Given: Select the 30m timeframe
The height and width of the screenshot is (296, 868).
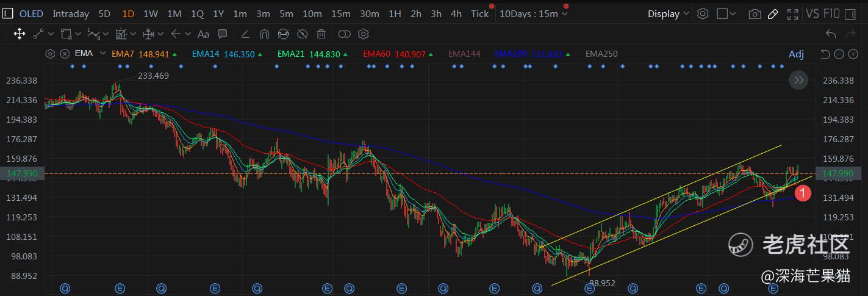Looking at the screenshot, I should pyautogui.click(x=369, y=13).
